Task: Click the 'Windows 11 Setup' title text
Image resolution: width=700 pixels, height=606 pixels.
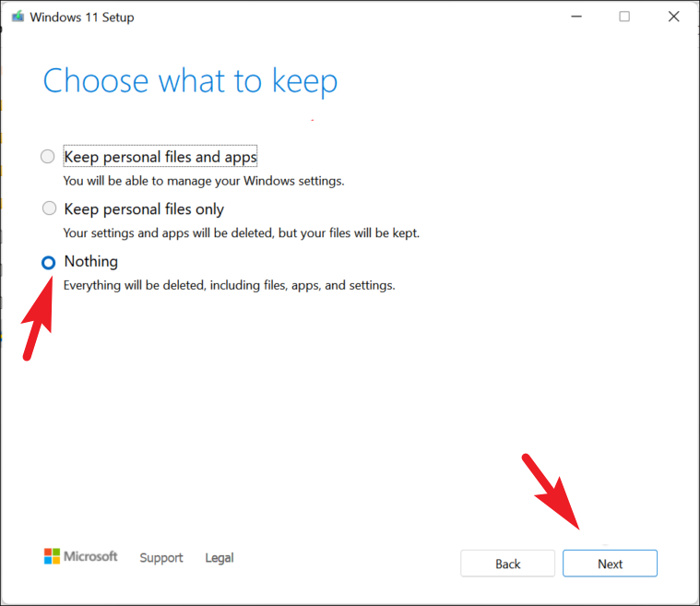Action: click(82, 17)
